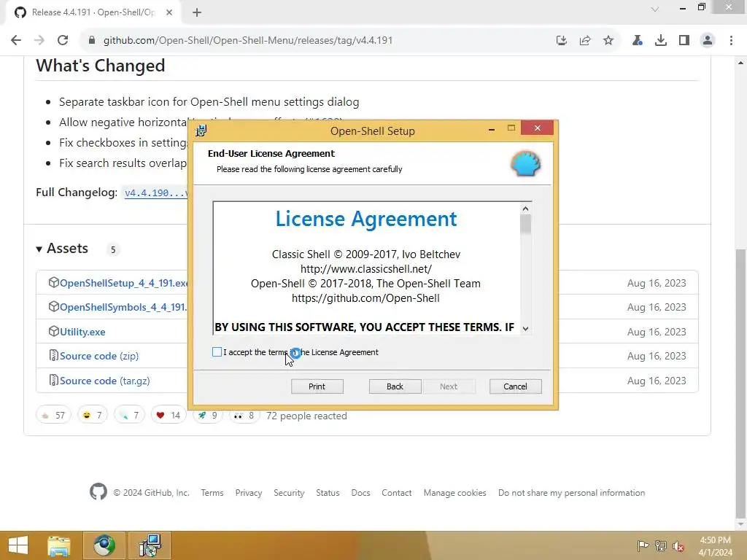
Task: Open the Chrome profile avatar
Action: pyautogui.click(x=708, y=41)
